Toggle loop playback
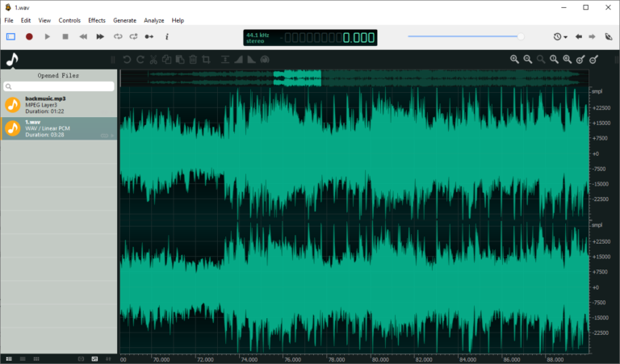Screen dimensions: 620x364 click(x=118, y=36)
